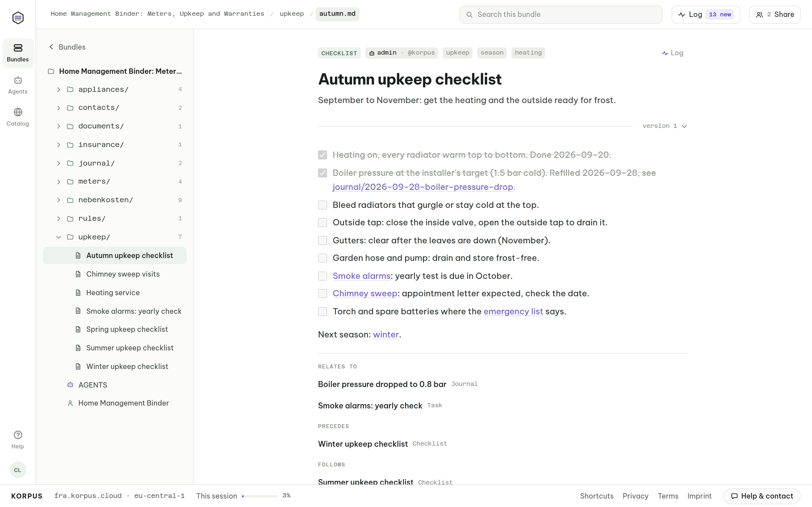Tick the Gutters clearing checkbox
The image size is (812, 507).
(323, 241)
